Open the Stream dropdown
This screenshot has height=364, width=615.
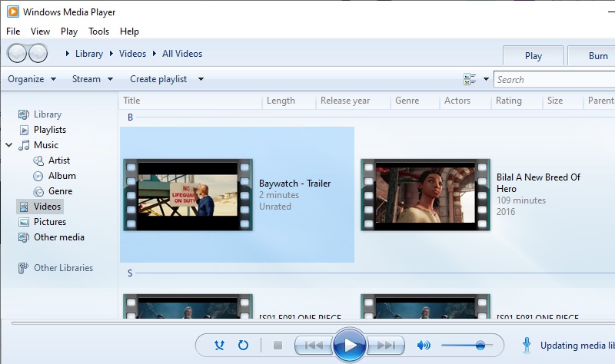point(92,79)
